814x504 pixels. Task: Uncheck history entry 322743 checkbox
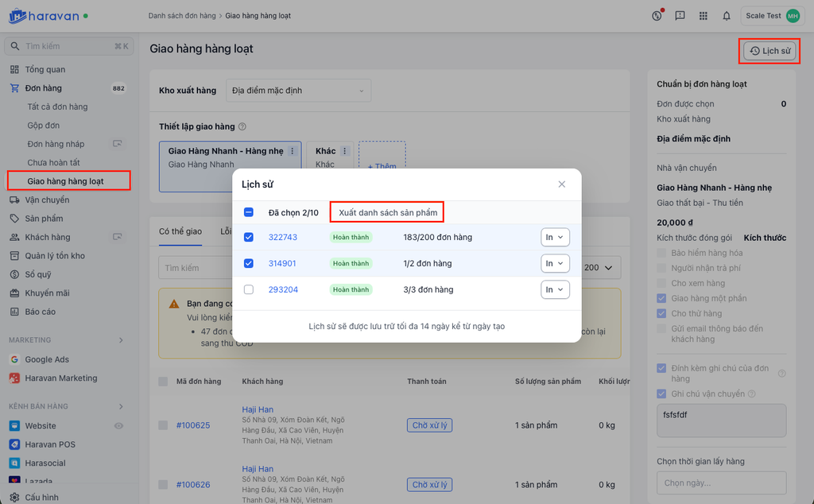249,237
